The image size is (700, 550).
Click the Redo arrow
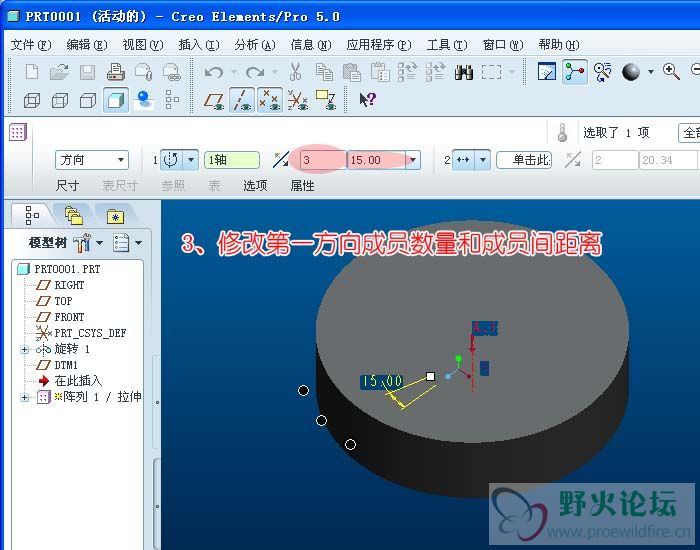pyautogui.click(x=255, y=72)
